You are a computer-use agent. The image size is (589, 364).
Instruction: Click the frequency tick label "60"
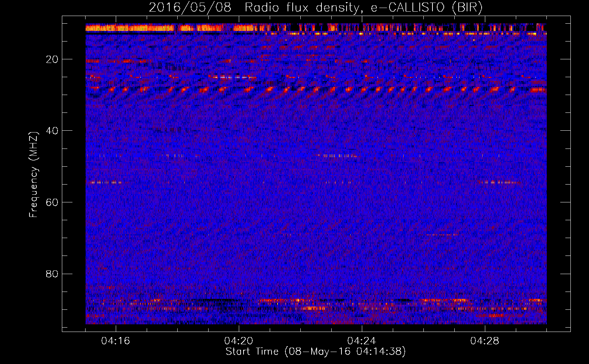(x=52, y=202)
